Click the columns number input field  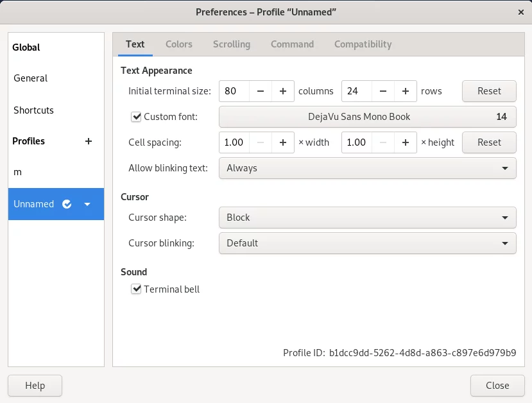click(234, 91)
